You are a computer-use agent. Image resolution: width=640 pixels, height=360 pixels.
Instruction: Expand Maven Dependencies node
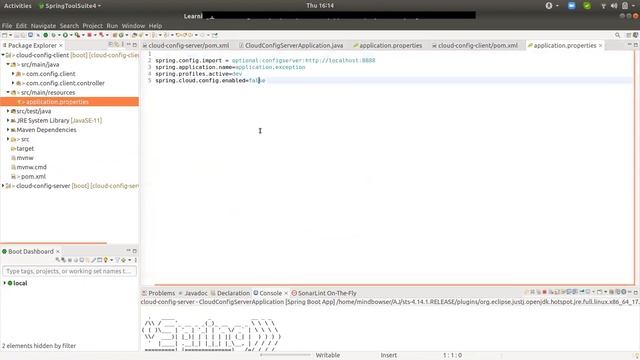point(8,129)
